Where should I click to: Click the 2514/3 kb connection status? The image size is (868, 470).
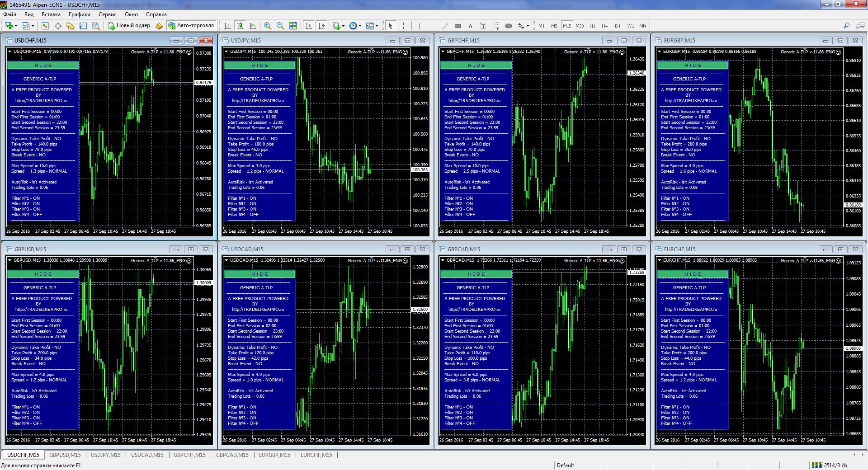[x=830, y=465]
